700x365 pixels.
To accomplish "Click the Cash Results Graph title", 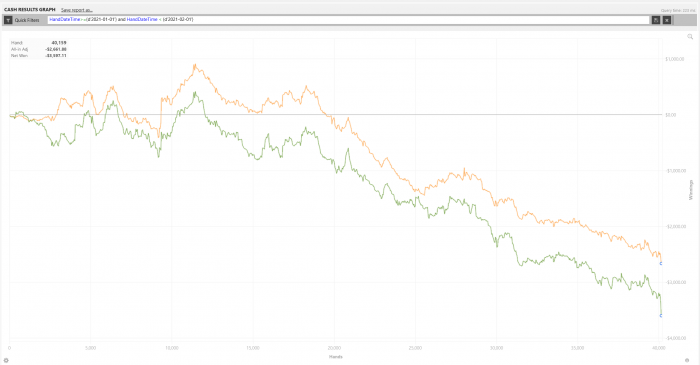I will tap(29, 9).
